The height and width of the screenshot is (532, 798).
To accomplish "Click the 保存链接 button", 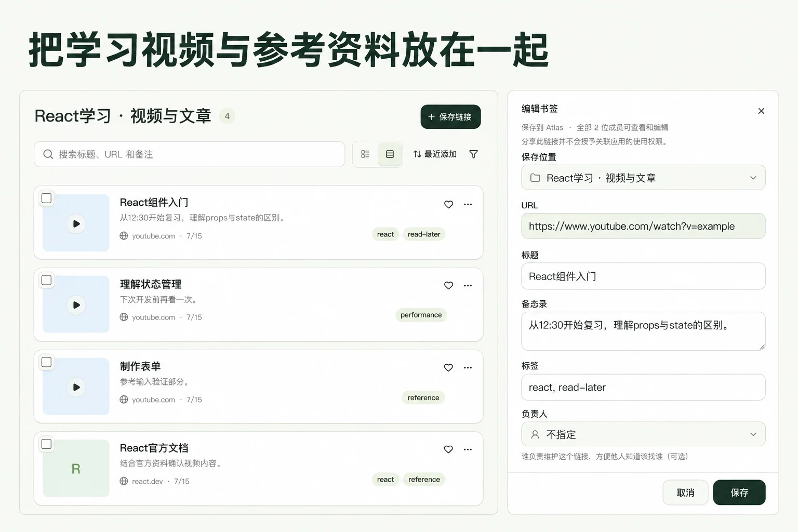I will click(450, 117).
